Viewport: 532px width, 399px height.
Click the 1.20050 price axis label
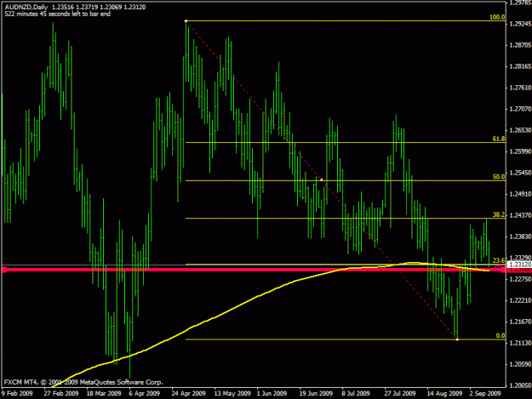(521, 385)
